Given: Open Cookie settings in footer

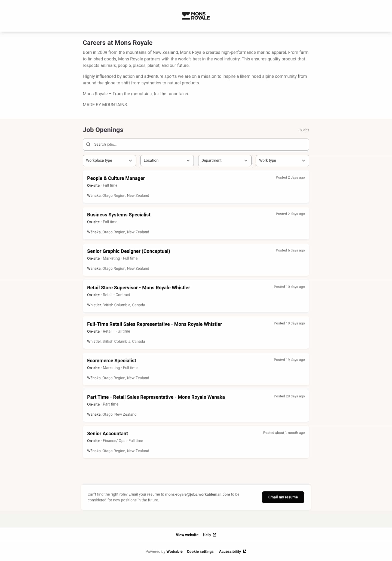Looking at the screenshot, I should click(x=200, y=551).
